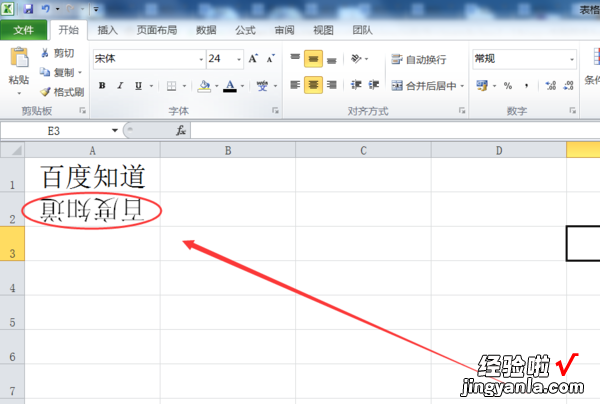600x404 pixels.
Task: Align text to bottom of cell
Action: point(332,59)
